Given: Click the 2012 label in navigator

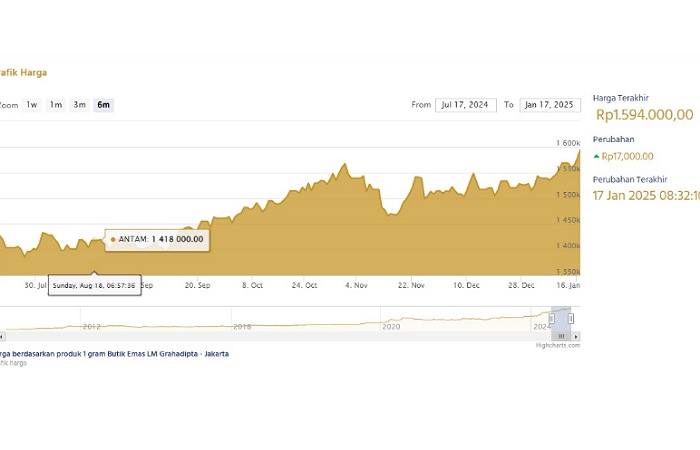Looking at the screenshot, I should pos(92,327).
